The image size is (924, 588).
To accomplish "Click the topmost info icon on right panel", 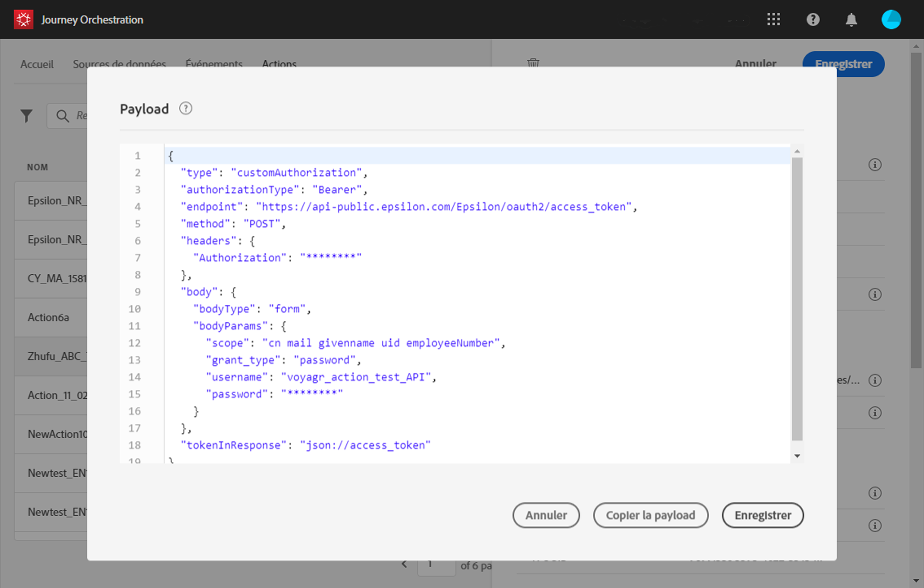I will click(x=874, y=165).
